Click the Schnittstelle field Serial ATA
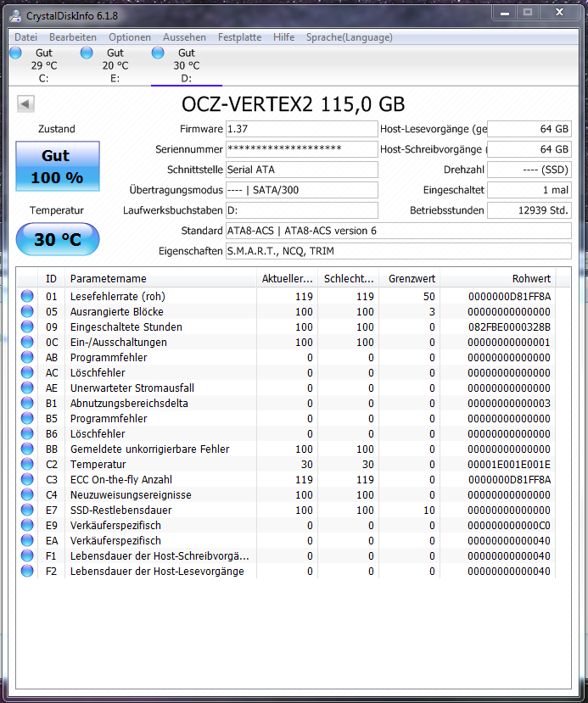The height and width of the screenshot is (703, 588). 301,170
